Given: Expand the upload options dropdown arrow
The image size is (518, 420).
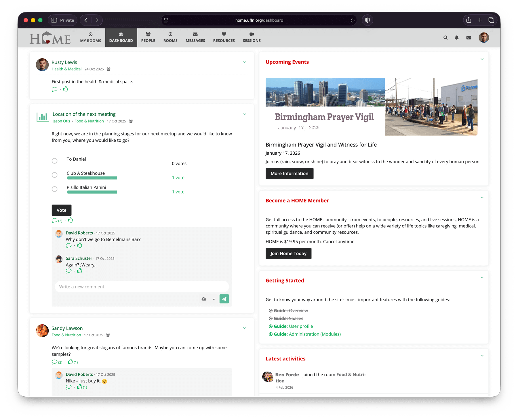Looking at the screenshot, I should (214, 299).
